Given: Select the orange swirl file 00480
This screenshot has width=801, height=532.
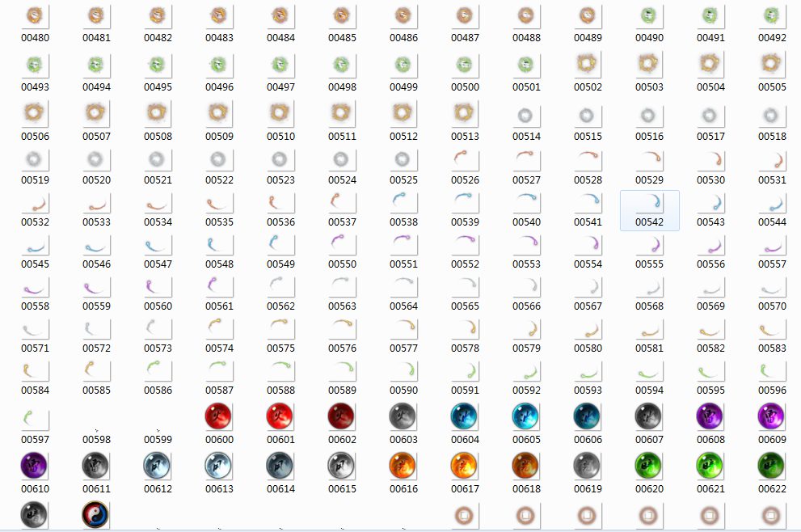Looking at the screenshot, I should click(34, 18).
